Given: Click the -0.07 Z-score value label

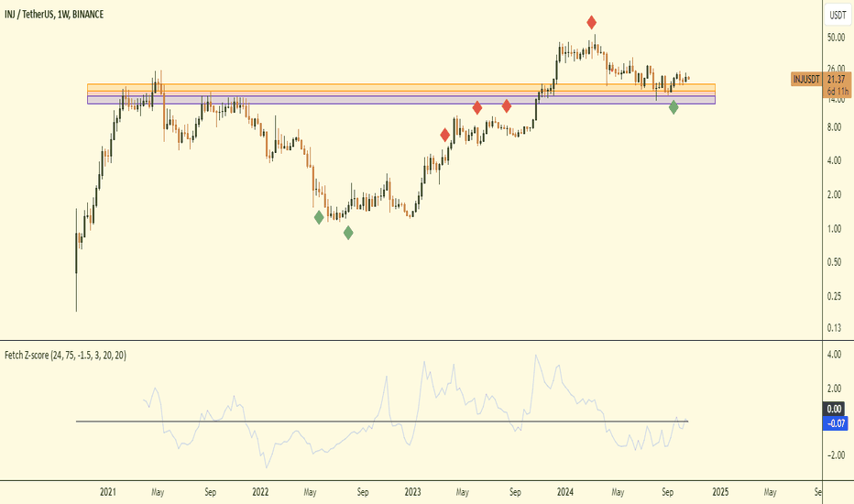Looking at the screenshot, I should (835, 423).
